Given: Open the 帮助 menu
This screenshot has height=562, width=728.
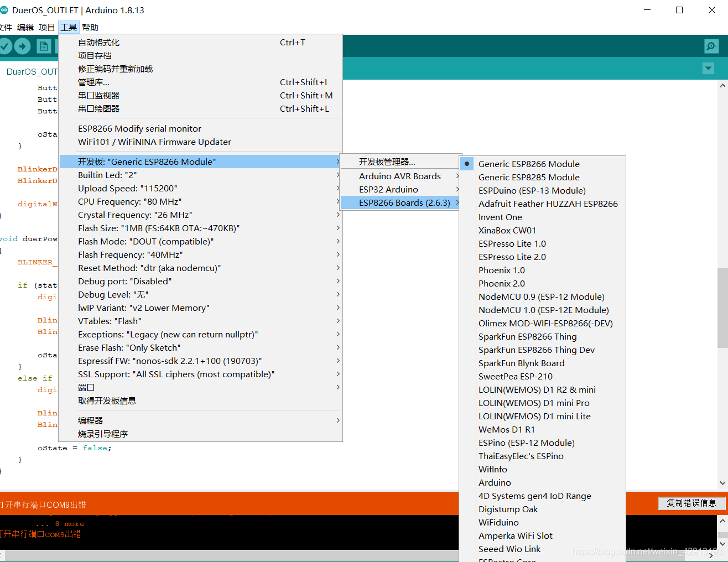Looking at the screenshot, I should [90, 27].
